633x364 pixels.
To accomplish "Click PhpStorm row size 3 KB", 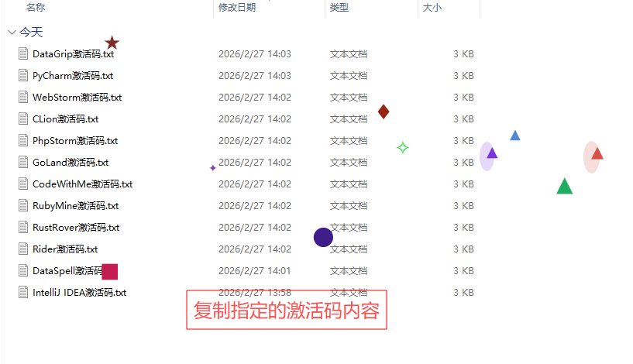I will (463, 141).
